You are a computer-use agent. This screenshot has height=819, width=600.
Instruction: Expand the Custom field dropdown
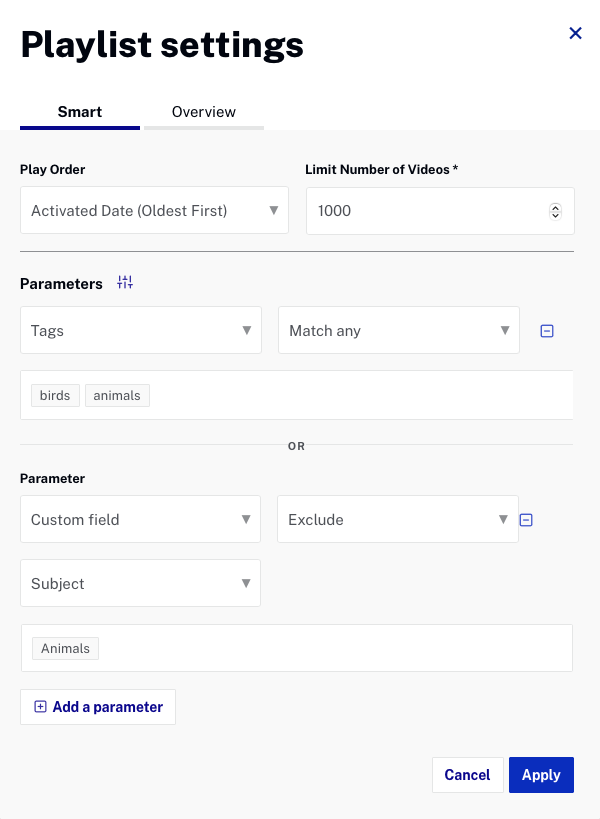click(140, 520)
